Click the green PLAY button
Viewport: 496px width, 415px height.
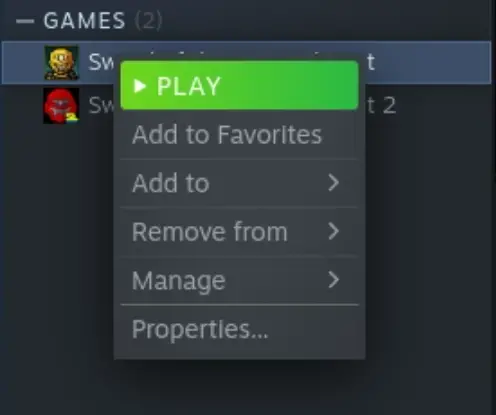pyautogui.click(x=239, y=85)
